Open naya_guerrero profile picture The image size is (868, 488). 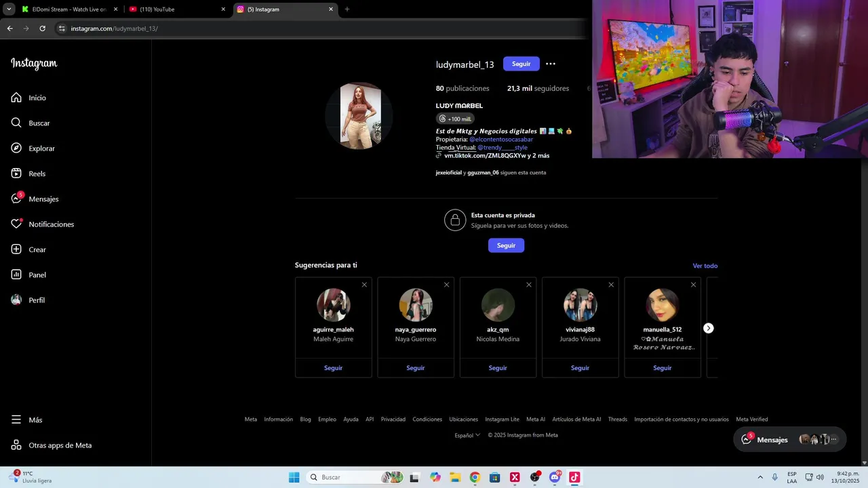[416, 305]
